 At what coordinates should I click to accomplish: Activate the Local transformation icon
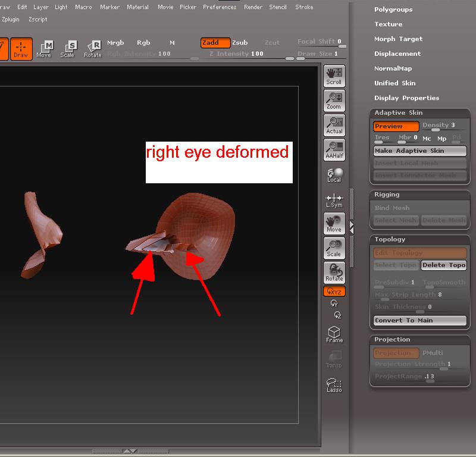coord(334,174)
